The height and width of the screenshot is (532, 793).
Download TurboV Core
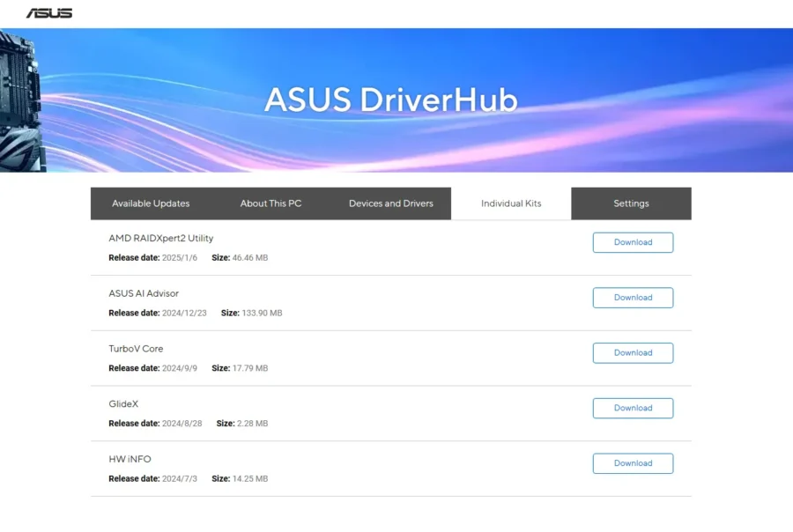point(633,352)
